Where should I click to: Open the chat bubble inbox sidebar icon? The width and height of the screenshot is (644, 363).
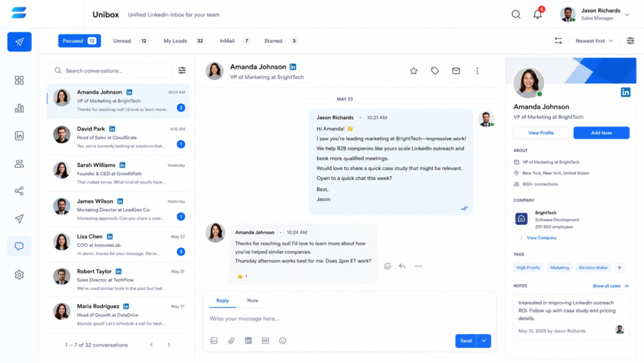point(19,247)
